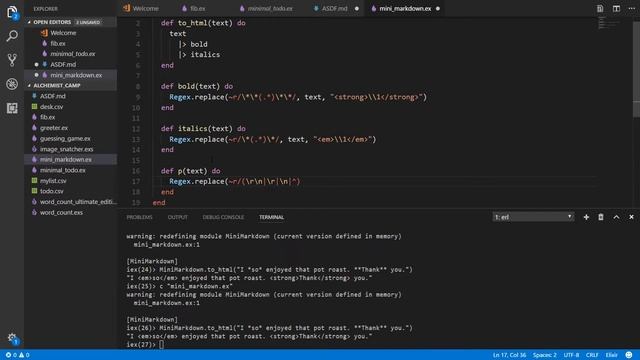
Task: Open the Debug view in the activity bar
Action: click(12, 84)
